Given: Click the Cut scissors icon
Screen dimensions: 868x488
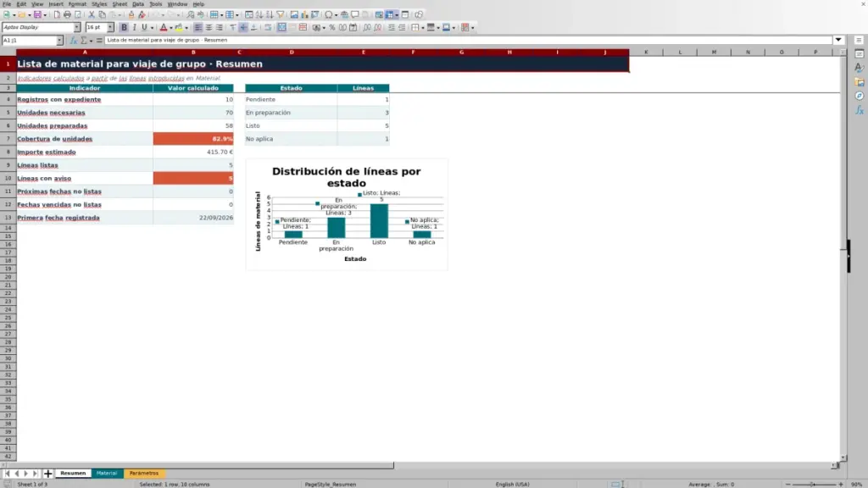Looking at the screenshot, I should pyautogui.click(x=92, y=14).
